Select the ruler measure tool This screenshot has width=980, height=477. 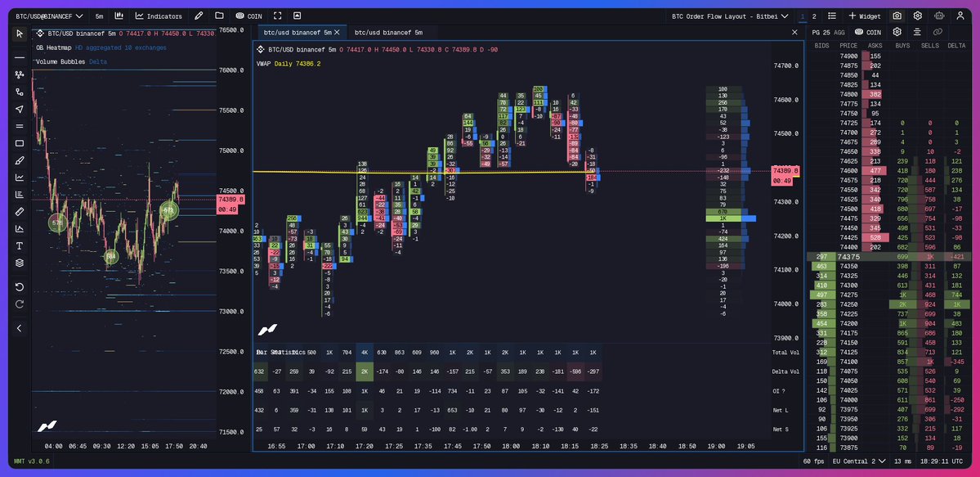(20, 212)
